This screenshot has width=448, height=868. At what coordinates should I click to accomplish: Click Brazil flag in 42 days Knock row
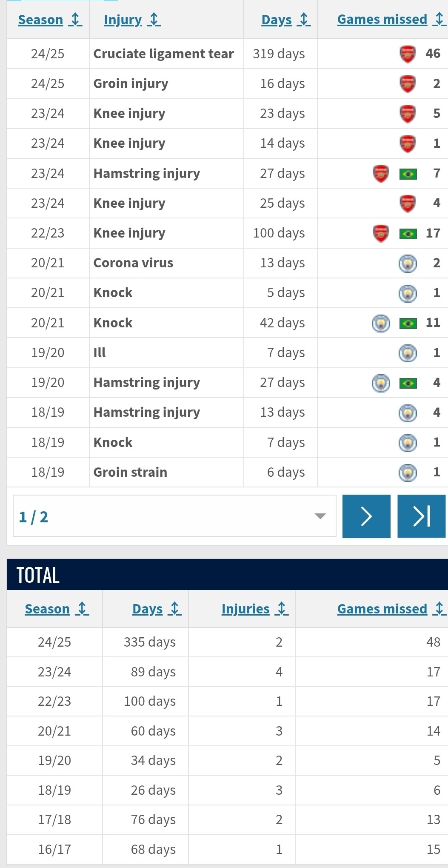click(408, 324)
